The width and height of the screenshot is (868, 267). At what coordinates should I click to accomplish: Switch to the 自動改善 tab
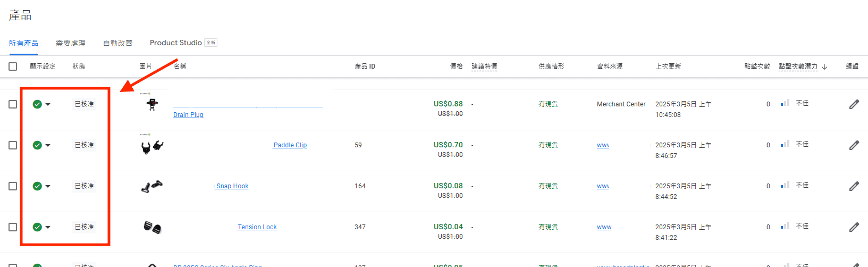[x=118, y=43]
